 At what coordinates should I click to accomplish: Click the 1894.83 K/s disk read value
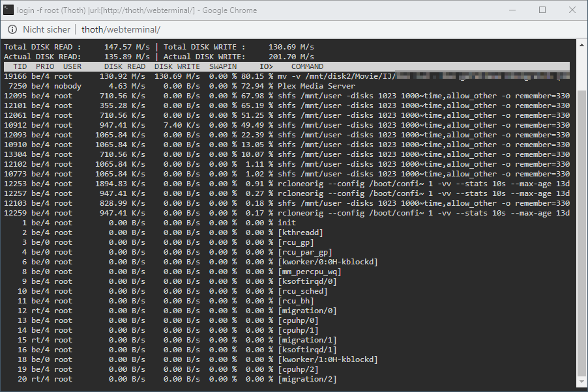(x=120, y=184)
